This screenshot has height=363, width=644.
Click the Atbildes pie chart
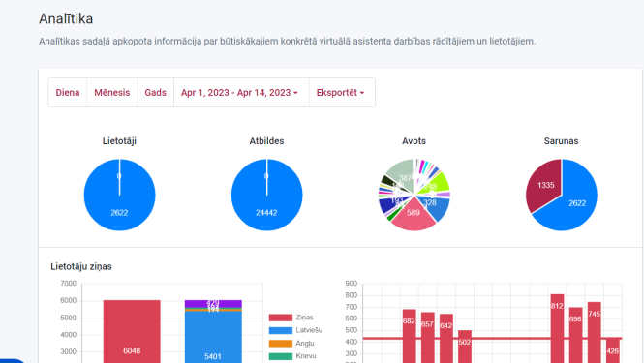tap(267, 195)
